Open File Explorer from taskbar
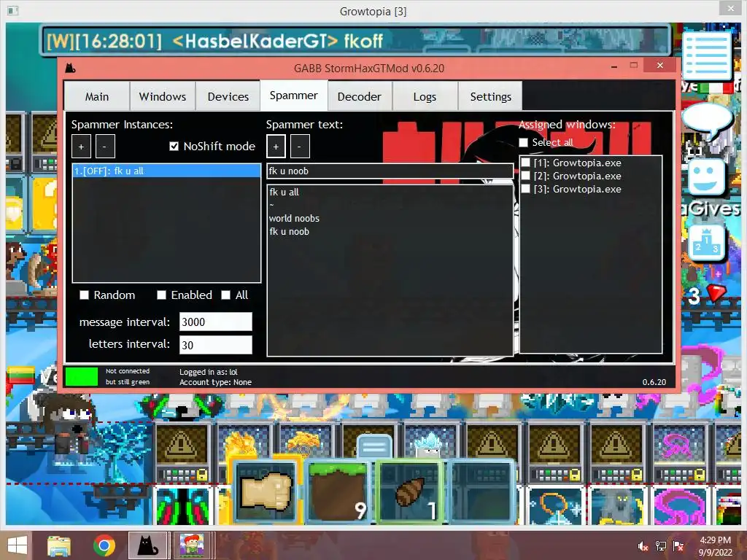 click(58, 546)
